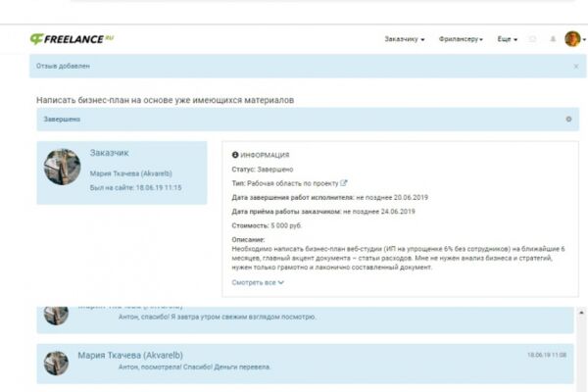The height and width of the screenshot is (392, 588).
Task: Expand Смотреть все description
Action: [x=258, y=282]
